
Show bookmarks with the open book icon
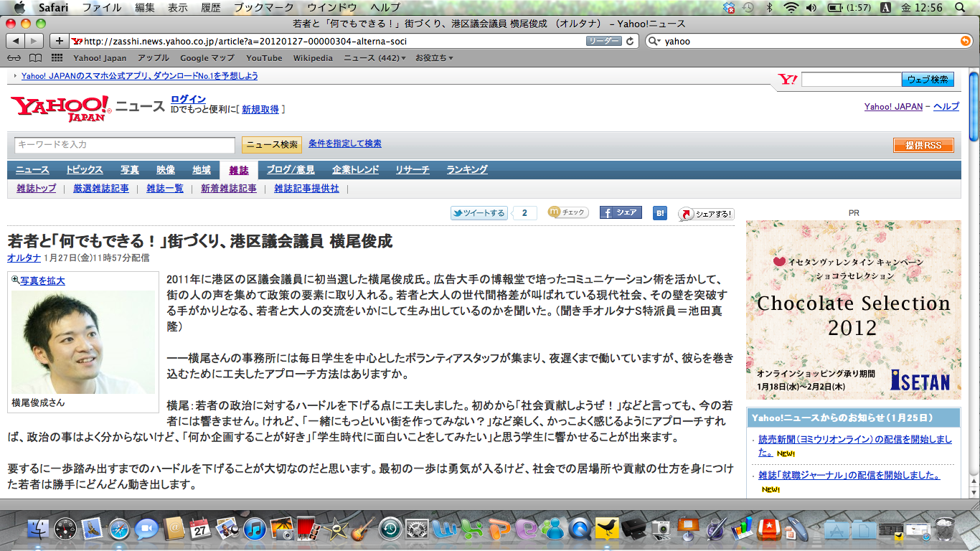pyautogui.click(x=35, y=58)
